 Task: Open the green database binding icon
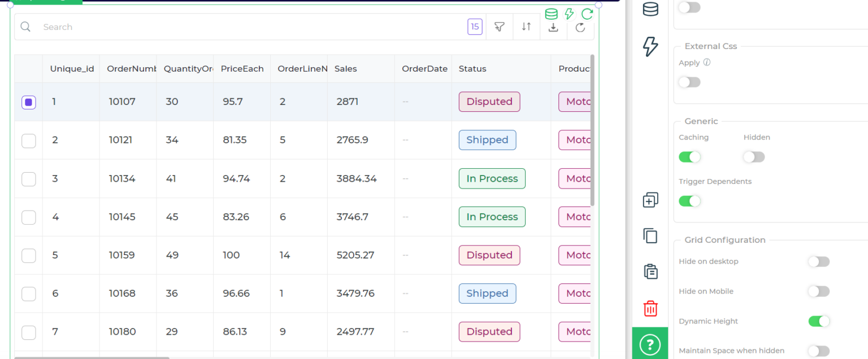click(551, 14)
